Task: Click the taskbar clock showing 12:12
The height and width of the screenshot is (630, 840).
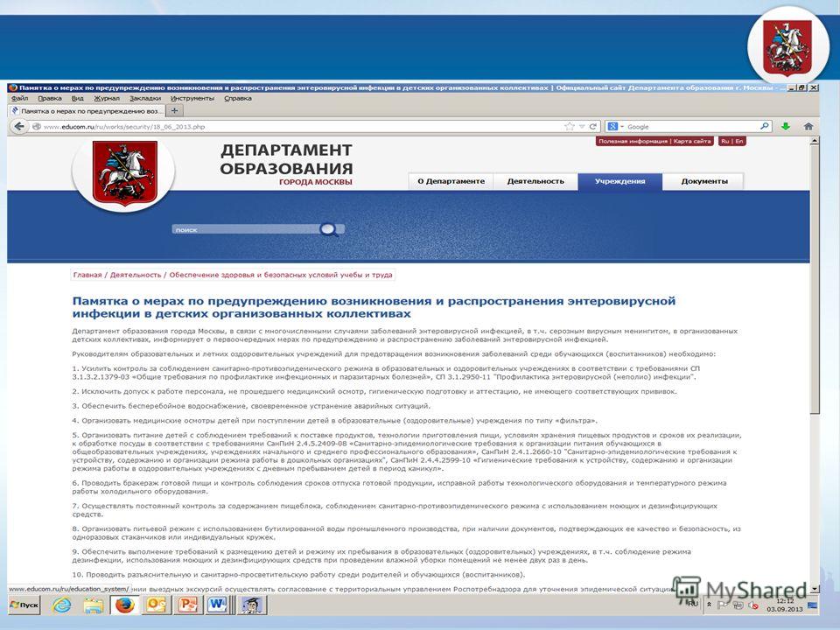Action: point(785,605)
